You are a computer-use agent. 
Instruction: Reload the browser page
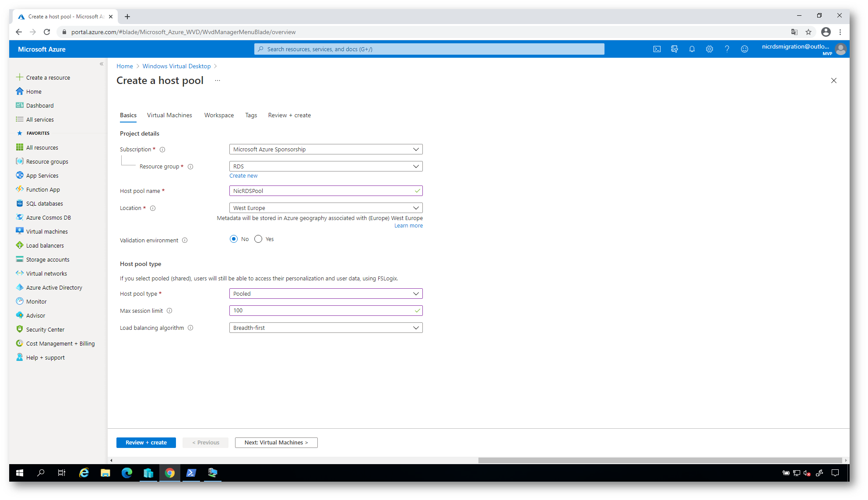(x=47, y=32)
